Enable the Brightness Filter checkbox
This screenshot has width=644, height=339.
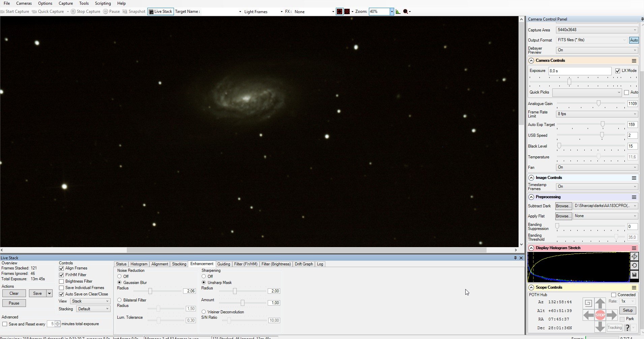(61, 282)
